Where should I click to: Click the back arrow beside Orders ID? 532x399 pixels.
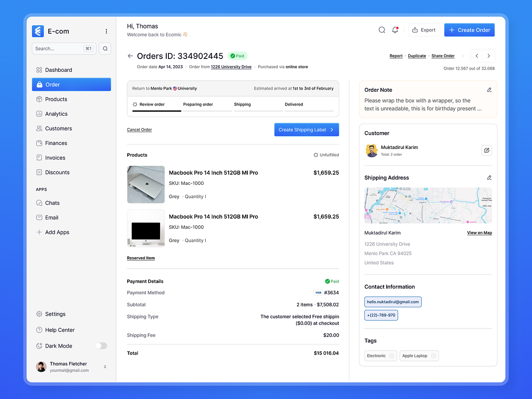129,56
